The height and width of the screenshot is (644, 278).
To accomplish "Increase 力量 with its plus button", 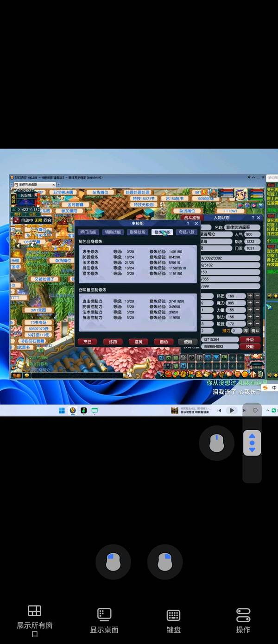I will pyautogui.click(x=250, y=310).
